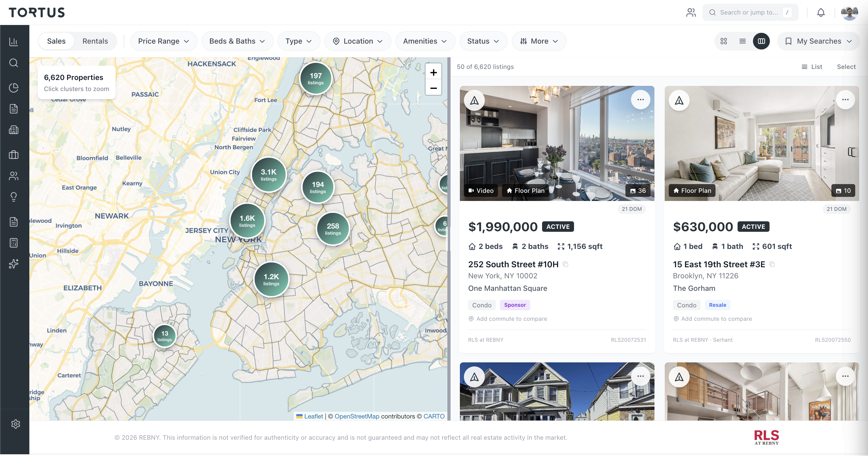Switch to grid view layout
The image size is (868, 456).
724,41
